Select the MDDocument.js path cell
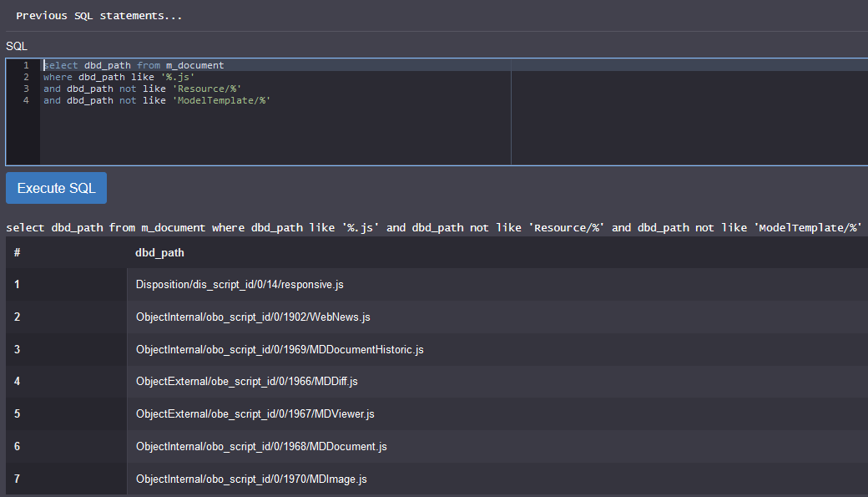This screenshot has width=868, height=497. pos(261,447)
